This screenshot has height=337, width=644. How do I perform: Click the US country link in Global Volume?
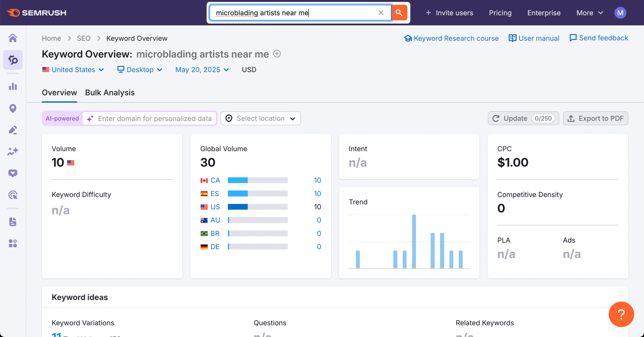click(215, 207)
